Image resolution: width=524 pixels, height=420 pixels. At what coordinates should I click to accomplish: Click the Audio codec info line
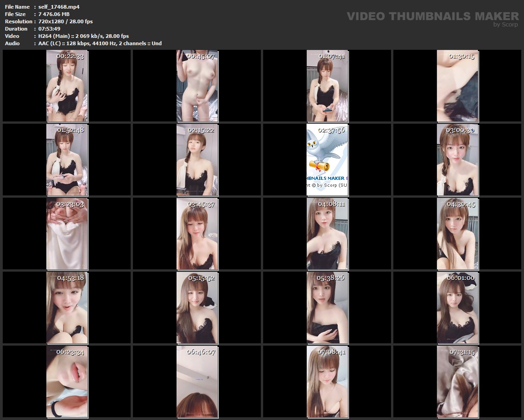(x=100, y=43)
